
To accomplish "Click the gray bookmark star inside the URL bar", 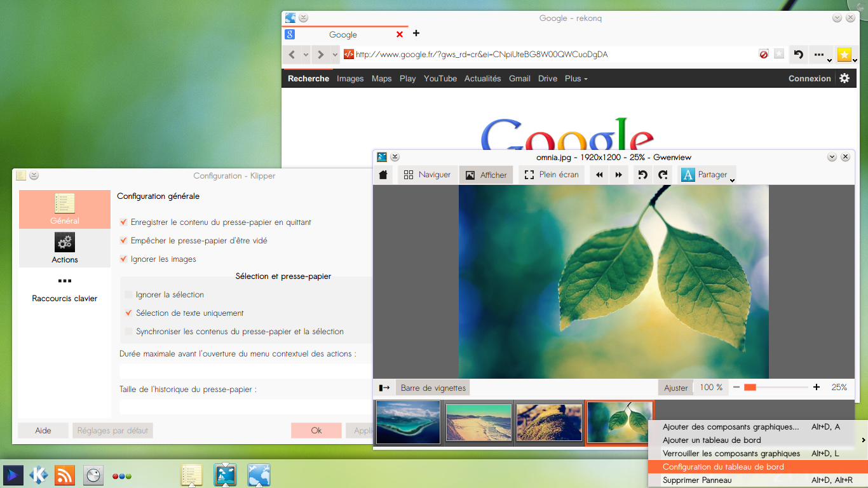I will [x=779, y=55].
